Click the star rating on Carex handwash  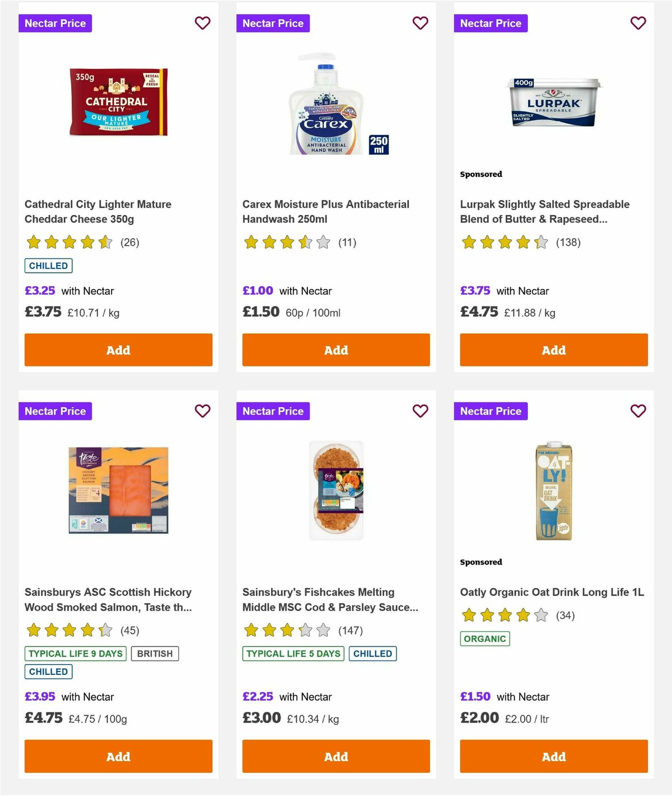[x=286, y=243]
